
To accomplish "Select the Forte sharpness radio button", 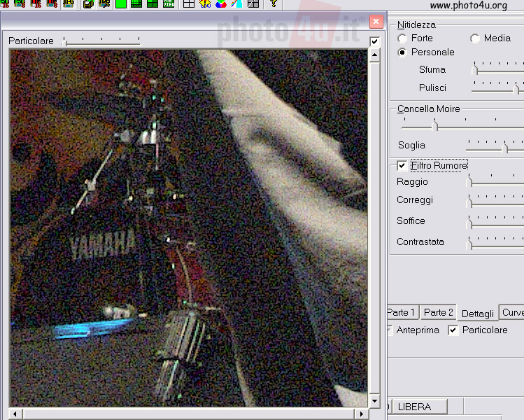I will tap(402, 38).
